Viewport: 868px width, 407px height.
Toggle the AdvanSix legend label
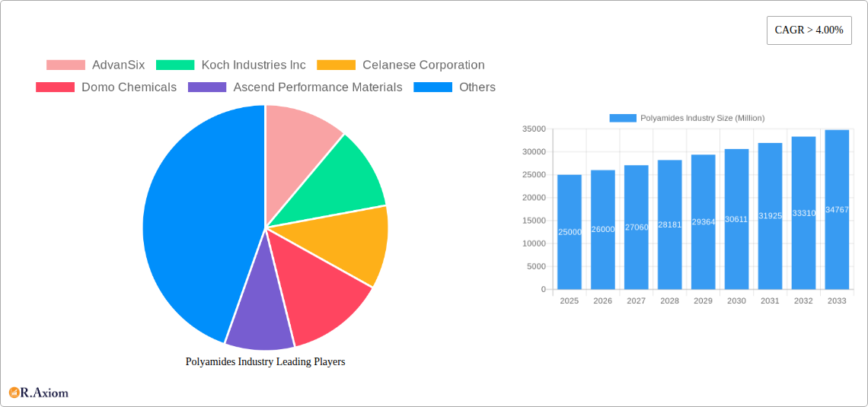[119, 65]
